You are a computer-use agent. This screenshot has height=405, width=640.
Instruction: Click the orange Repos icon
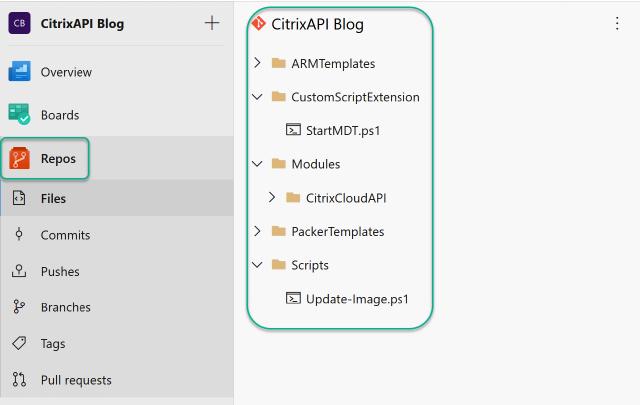tap(20, 158)
